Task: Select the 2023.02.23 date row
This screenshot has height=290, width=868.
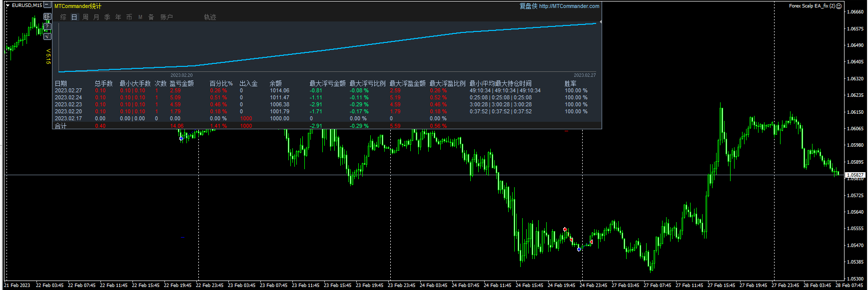Action: pyautogui.click(x=68, y=104)
